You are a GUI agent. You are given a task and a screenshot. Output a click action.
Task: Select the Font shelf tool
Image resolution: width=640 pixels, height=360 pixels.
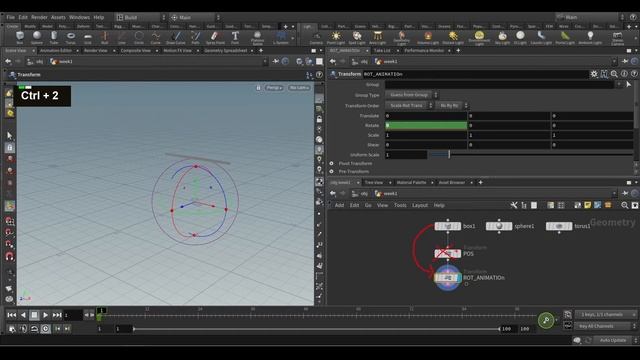tap(235, 38)
